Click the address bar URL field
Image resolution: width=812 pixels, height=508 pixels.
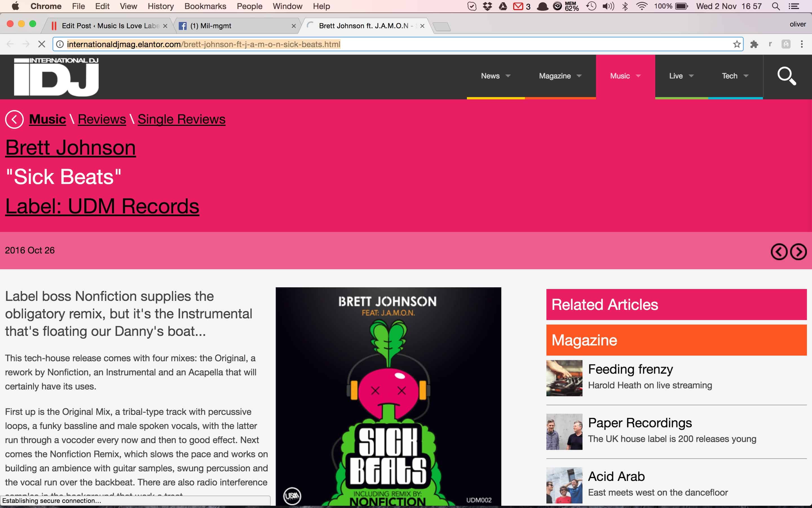(398, 44)
